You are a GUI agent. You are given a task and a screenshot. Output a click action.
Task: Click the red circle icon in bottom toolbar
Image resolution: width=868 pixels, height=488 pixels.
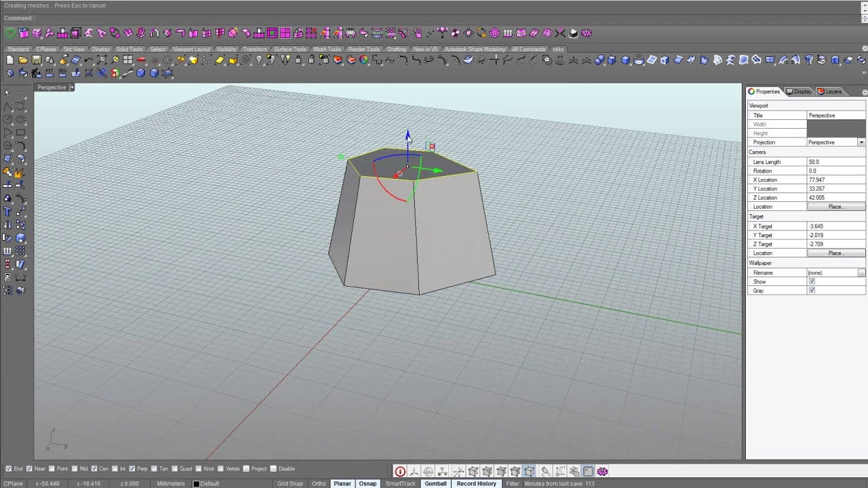click(400, 471)
